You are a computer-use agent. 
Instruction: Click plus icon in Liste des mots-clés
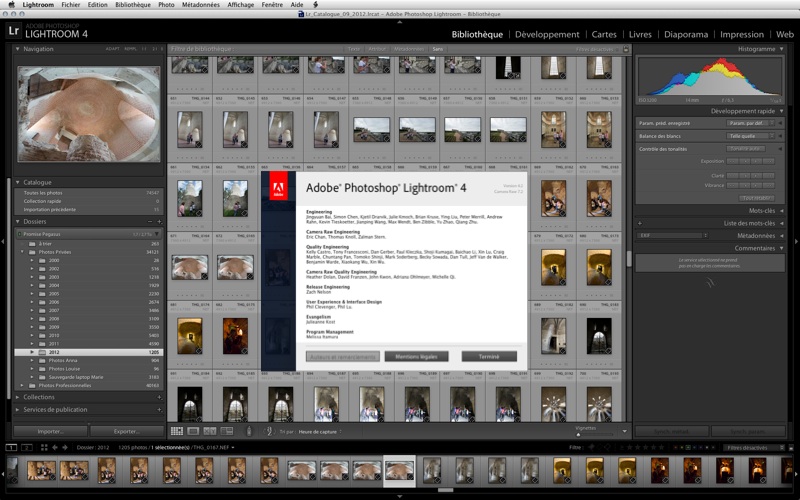click(640, 223)
